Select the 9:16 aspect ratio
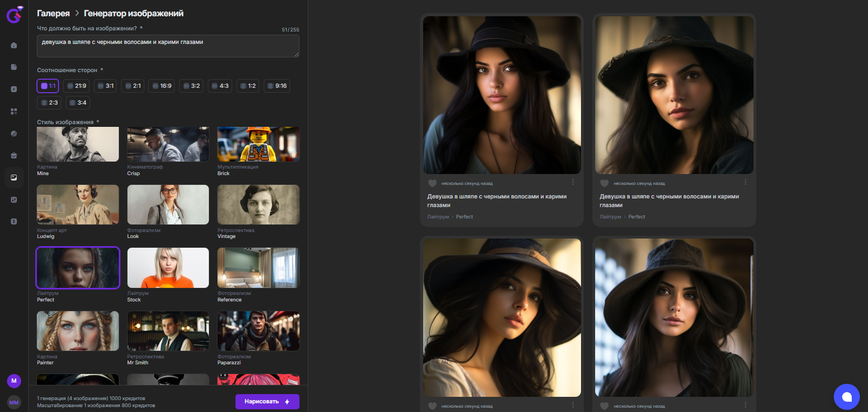 pos(277,86)
